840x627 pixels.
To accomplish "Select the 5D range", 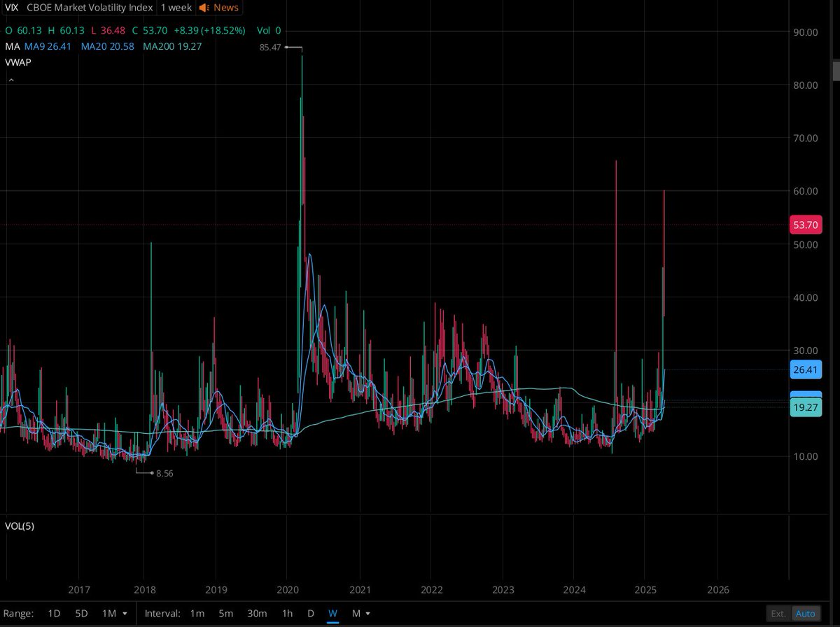I will (81, 614).
